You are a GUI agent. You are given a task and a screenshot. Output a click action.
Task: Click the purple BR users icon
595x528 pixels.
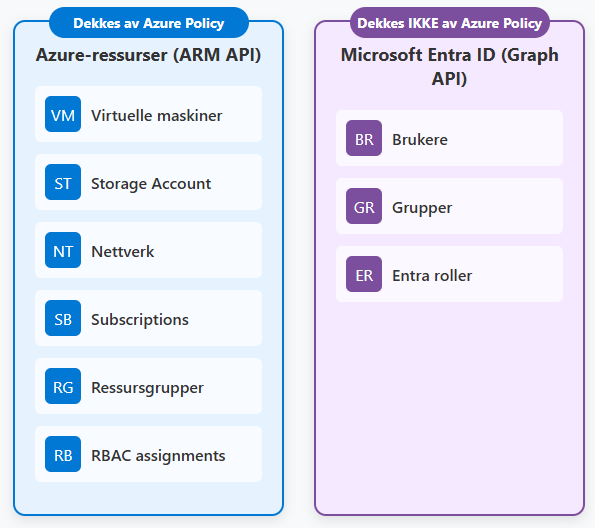(x=364, y=138)
